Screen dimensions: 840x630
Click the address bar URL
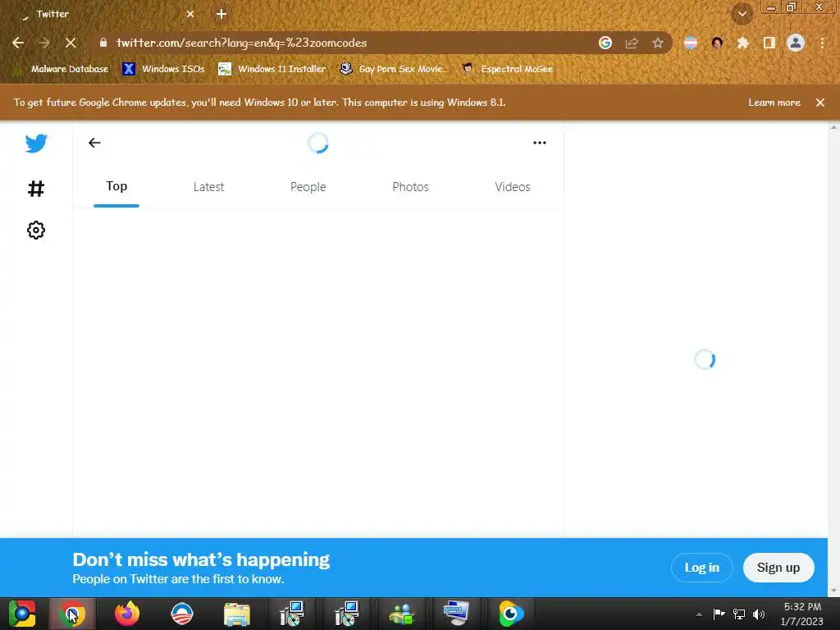click(x=242, y=43)
